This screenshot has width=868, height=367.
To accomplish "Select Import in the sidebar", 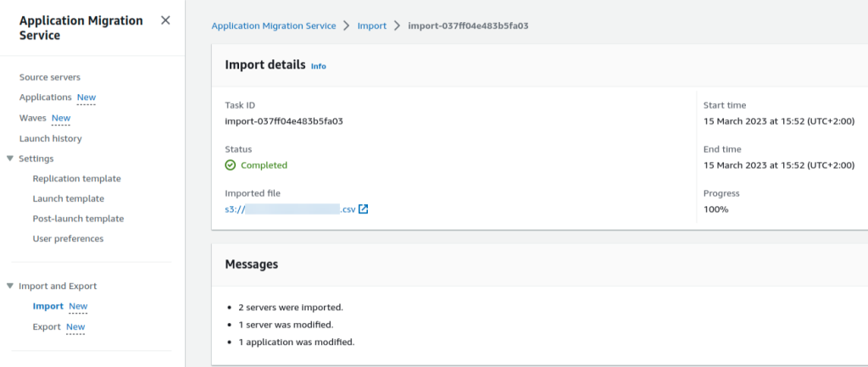I will 48,306.
